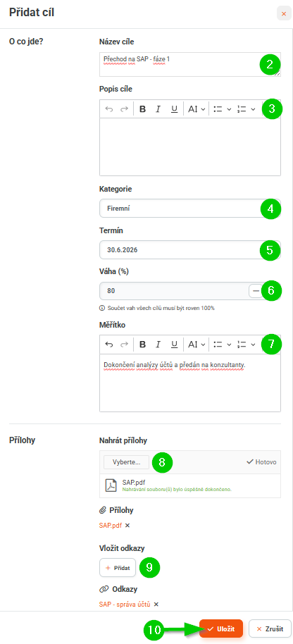Screen dimensions: 293x644
Task: Click Termín date field with 30.6.2026
Action: 190,249
